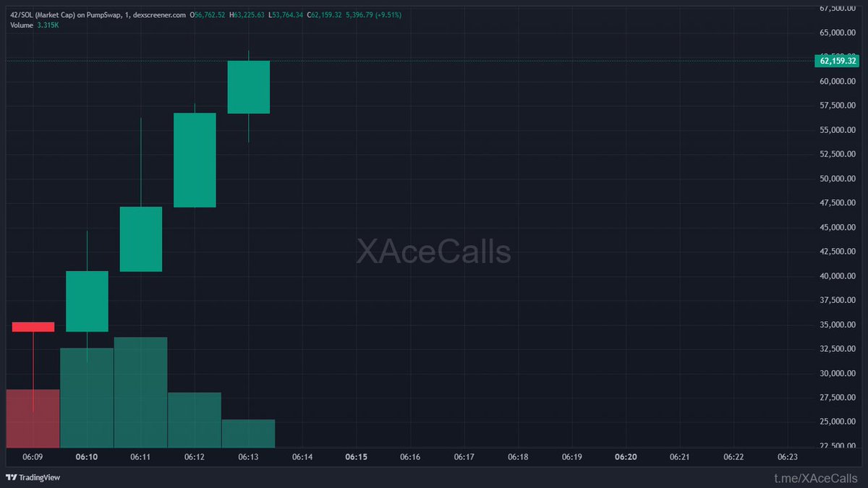Select the latest green candle at 06:13

pos(248,87)
